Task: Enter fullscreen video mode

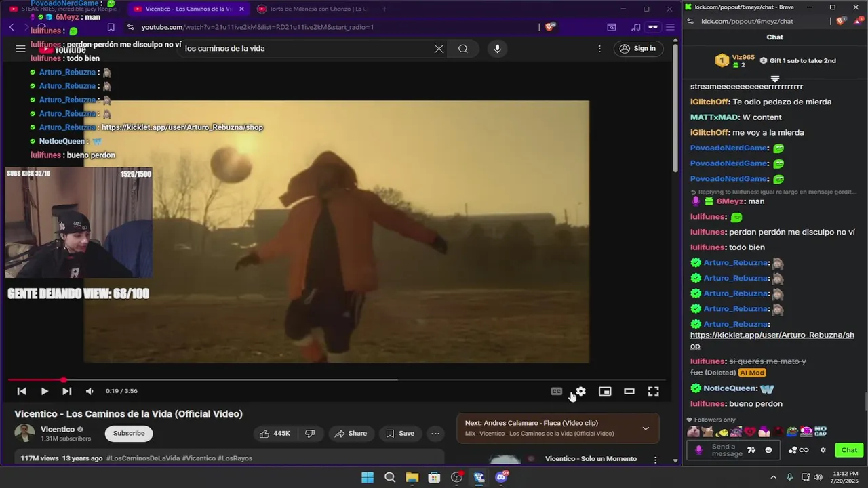Action: 653,391
